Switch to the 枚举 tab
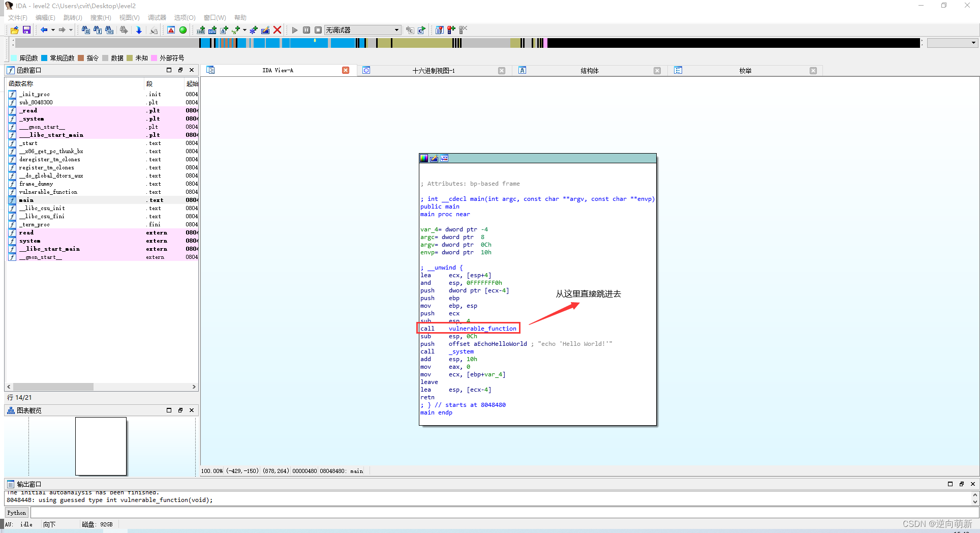 [x=745, y=71]
